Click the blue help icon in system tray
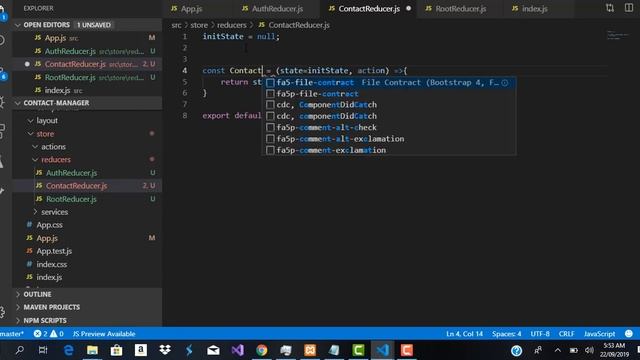This screenshot has height=360, width=640. click(x=516, y=350)
